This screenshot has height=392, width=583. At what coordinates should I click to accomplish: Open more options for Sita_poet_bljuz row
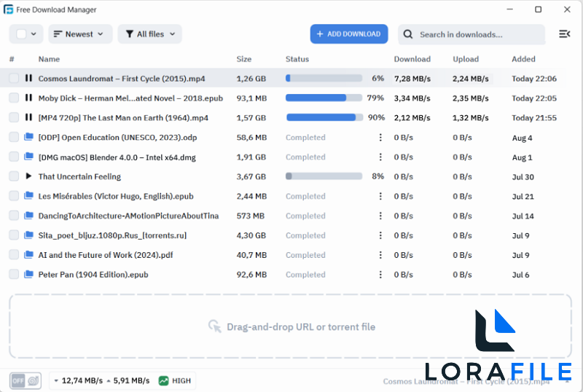[x=380, y=235]
